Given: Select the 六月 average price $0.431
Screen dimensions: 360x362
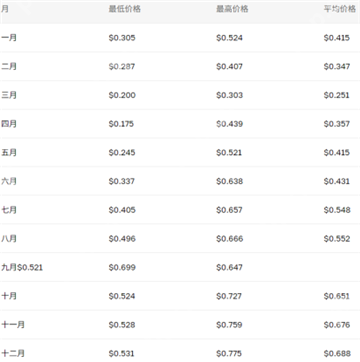Looking at the screenshot, I should click(x=337, y=181).
